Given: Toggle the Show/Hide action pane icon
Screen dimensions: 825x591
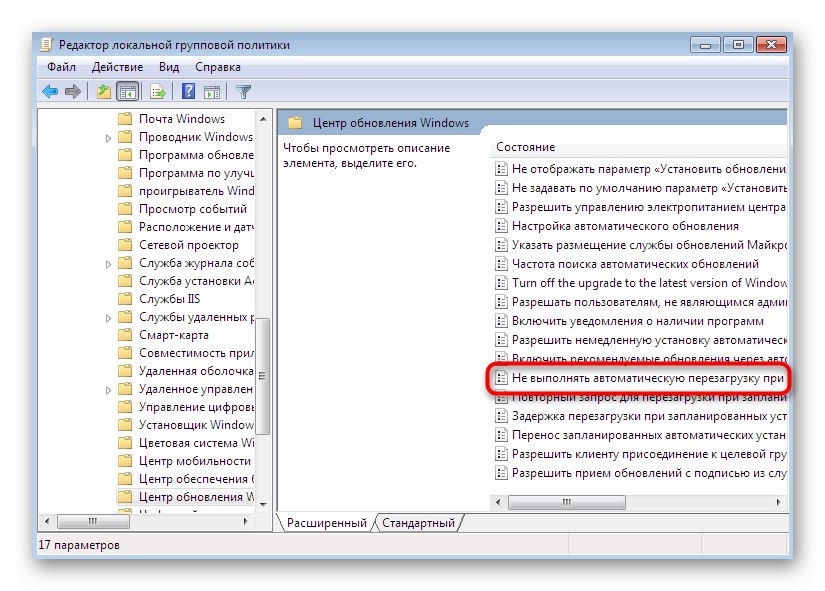Looking at the screenshot, I should click(212, 92).
